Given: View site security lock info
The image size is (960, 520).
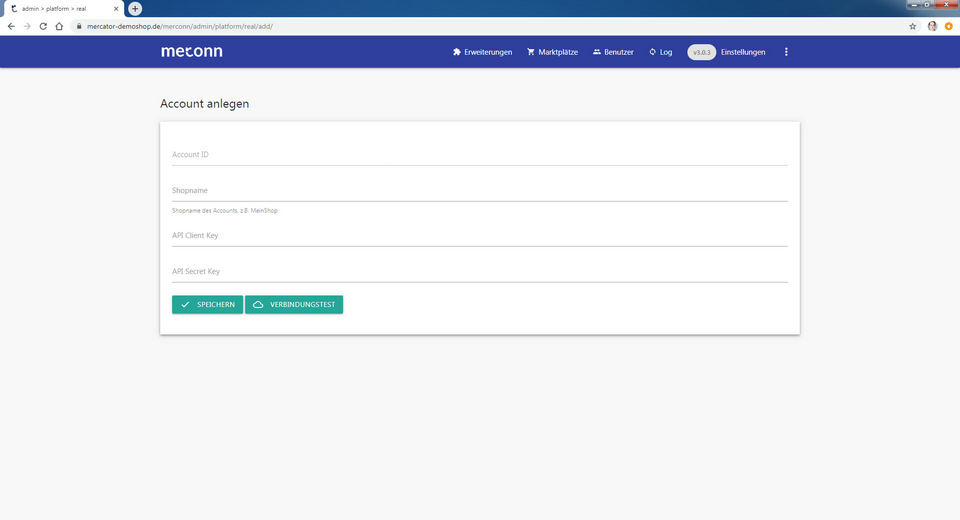Looking at the screenshot, I should click(78, 26).
